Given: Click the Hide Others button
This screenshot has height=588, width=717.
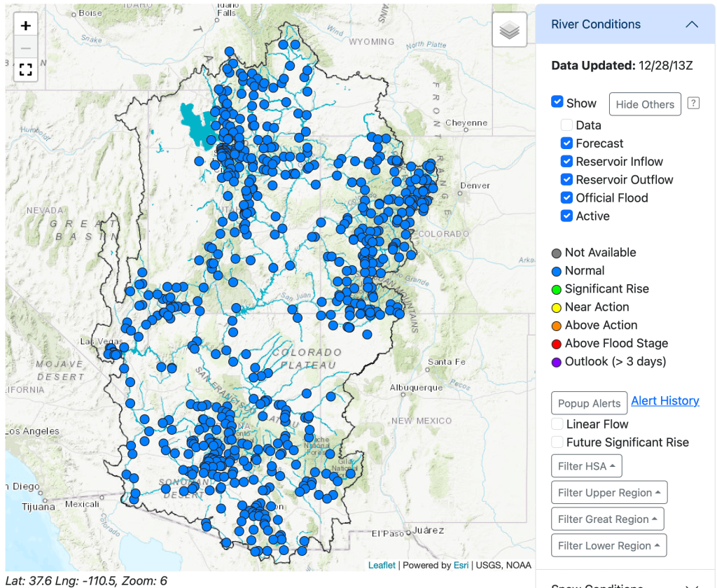Looking at the screenshot, I should click(644, 104).
